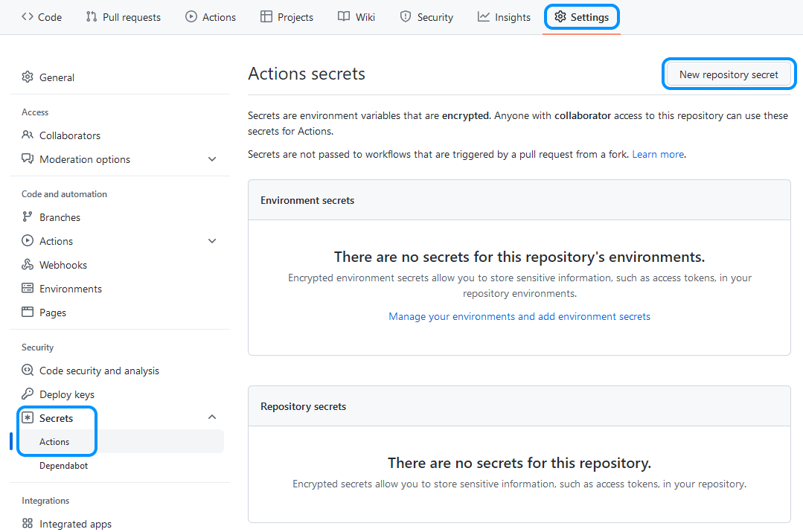
Task: Click the General gear icon in sidebar
Action: coord(28,77)
